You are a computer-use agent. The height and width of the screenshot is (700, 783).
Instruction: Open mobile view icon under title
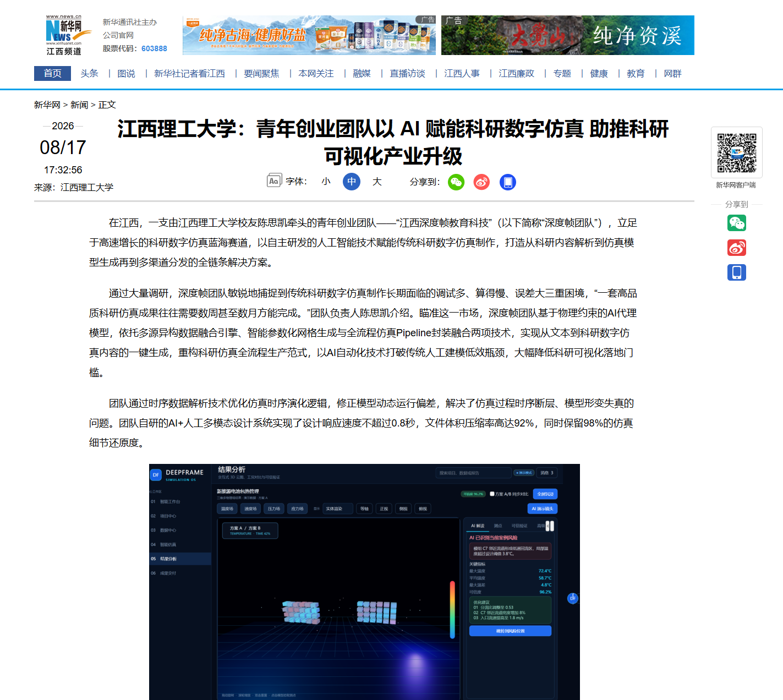508,182
